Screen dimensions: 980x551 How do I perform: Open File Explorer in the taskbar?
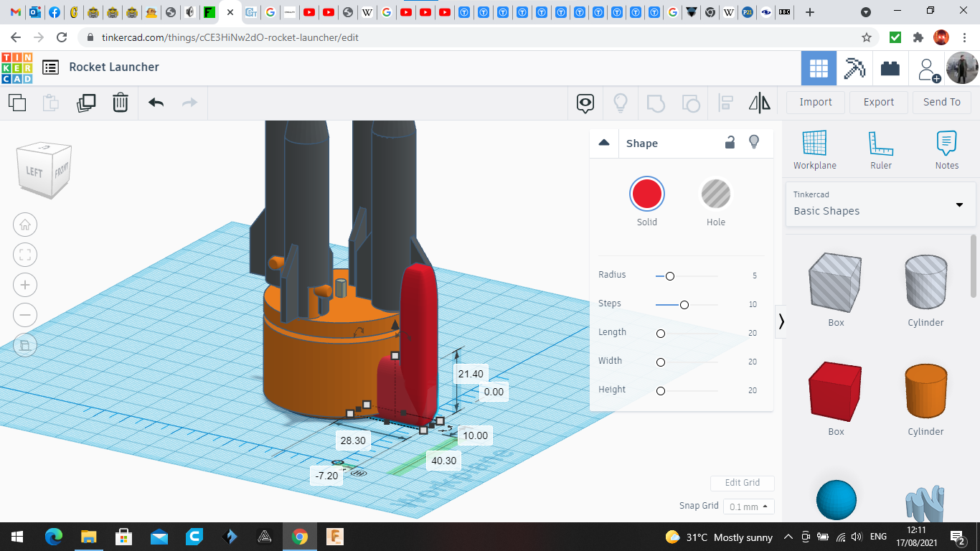(x=89, y=537)
